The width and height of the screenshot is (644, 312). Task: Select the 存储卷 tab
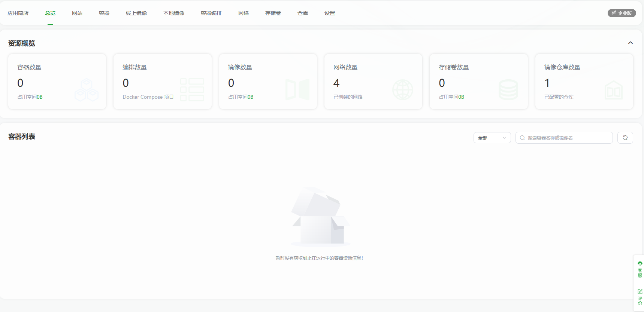pyautogui.click(x=273, y=13)
